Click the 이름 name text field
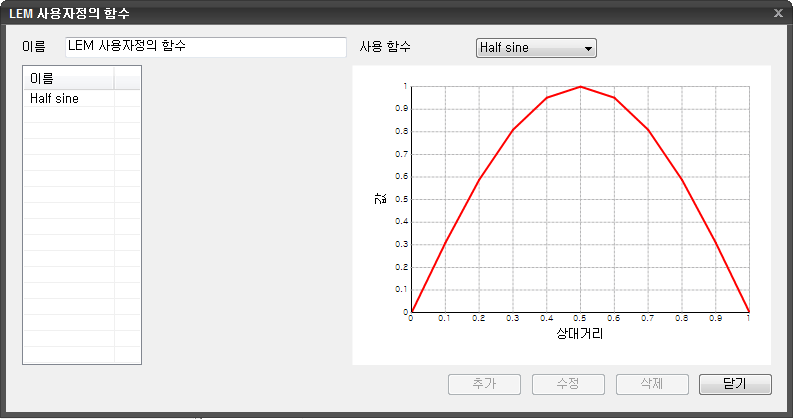This screenshot has width=793, height=419. pos(205,47)
